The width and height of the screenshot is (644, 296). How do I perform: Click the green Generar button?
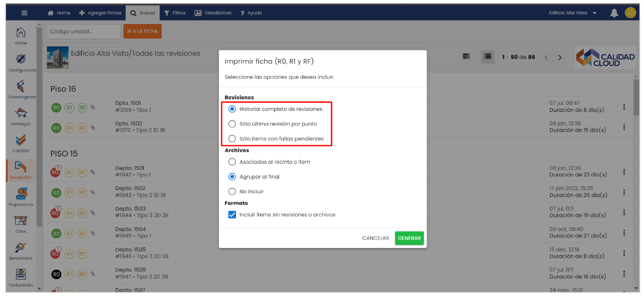(409, 238)
